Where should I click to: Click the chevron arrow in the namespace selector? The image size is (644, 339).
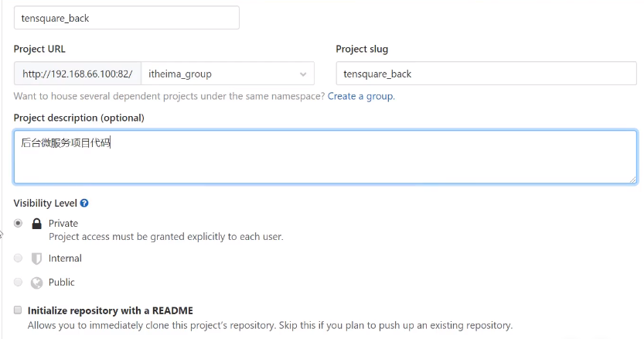pos(303,74)
